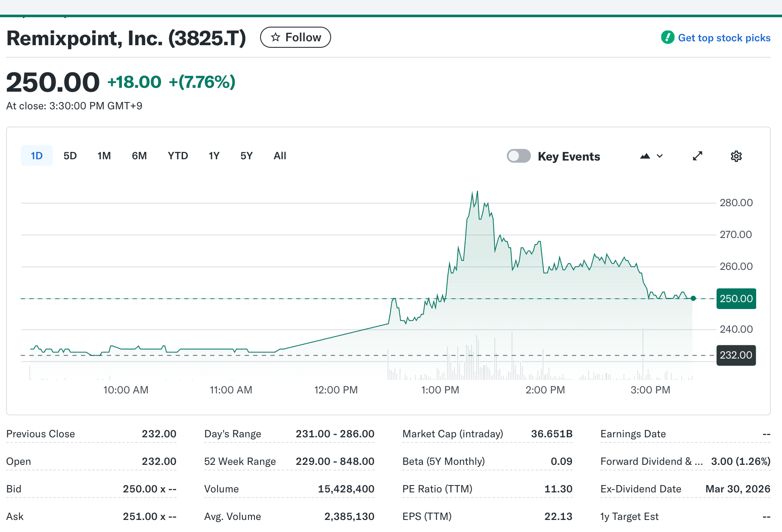Viewport: 782px width, 532px height.
Task: Click the mountain chart type icon
Action: click(x=645, y=156)
